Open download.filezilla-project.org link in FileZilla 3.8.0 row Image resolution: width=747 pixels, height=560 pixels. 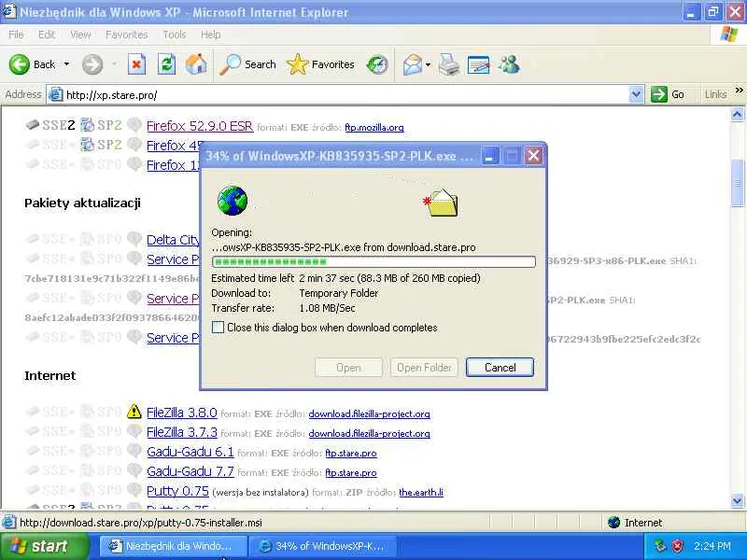pyautogui.click(x=369, y=414)
